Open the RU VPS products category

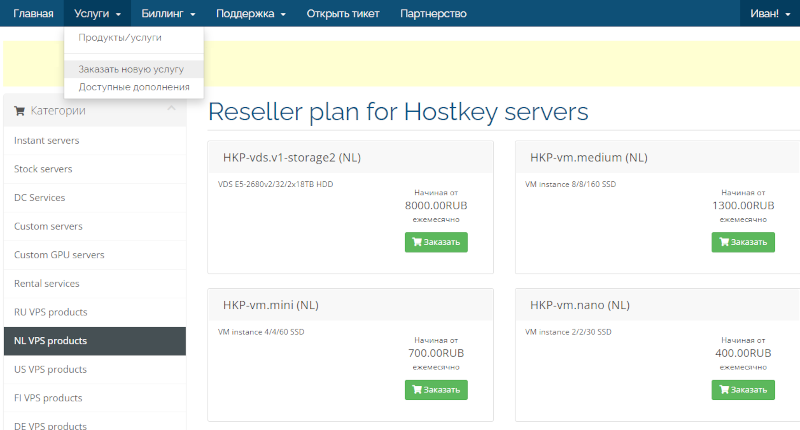click(51, 312)
